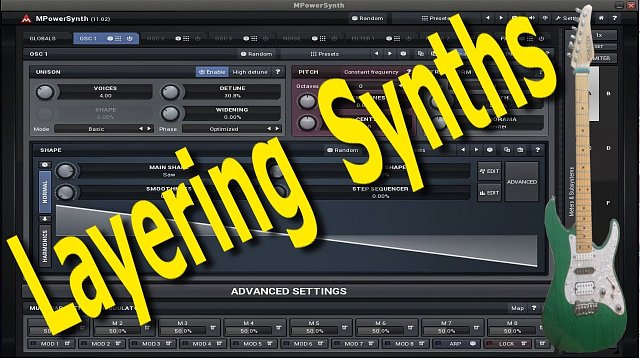Click random bubble icon on NOISE tab
640x360 pixels.
tap(314, 38)
